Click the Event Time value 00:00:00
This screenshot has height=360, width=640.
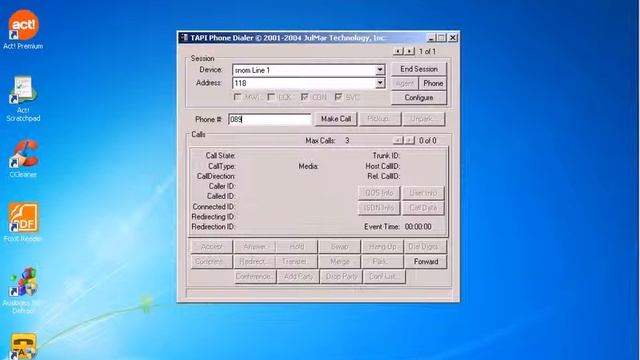[x=418, y=227]
